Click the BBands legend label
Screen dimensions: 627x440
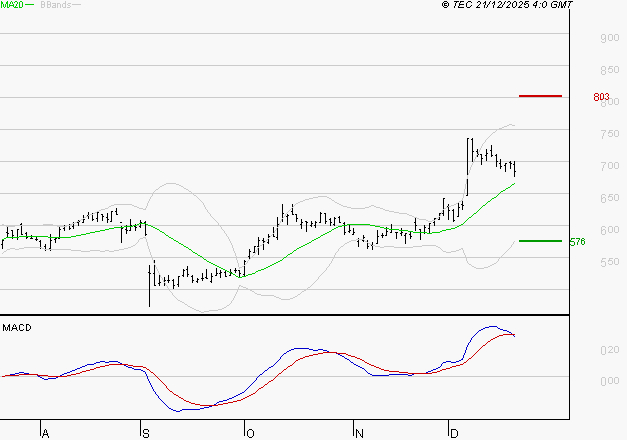coord(56,5)
